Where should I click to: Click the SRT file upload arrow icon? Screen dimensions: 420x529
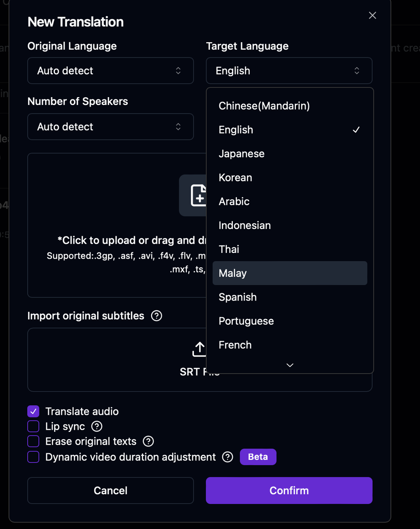[x=199, y=349]
